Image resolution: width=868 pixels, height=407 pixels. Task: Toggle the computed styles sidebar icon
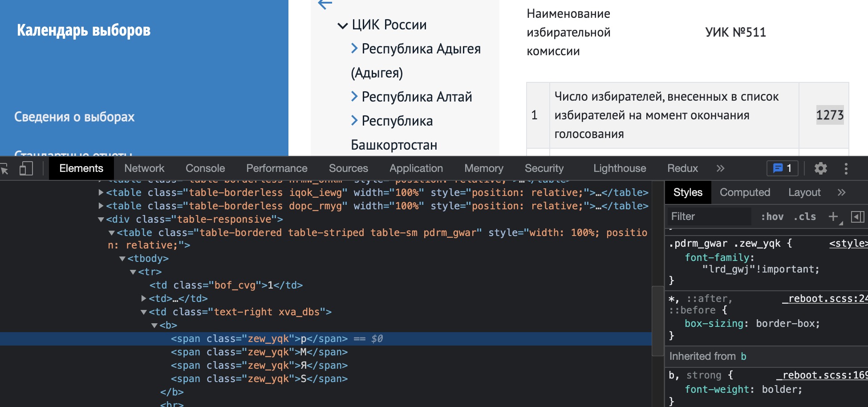pyautogui.click(x=857, y=216)
